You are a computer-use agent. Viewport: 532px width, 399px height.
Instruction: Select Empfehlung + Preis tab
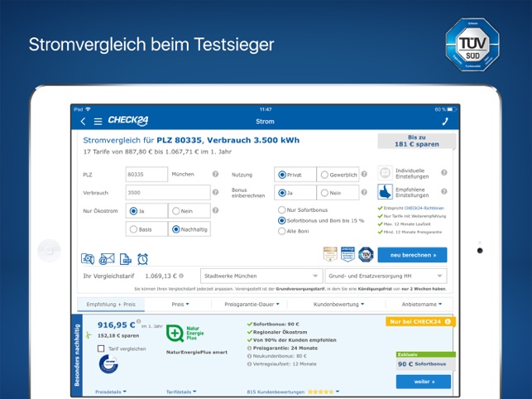pyautogui.click(x=111, y=305)
